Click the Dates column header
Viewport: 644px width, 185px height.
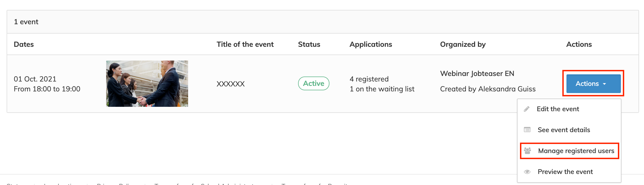24,44
